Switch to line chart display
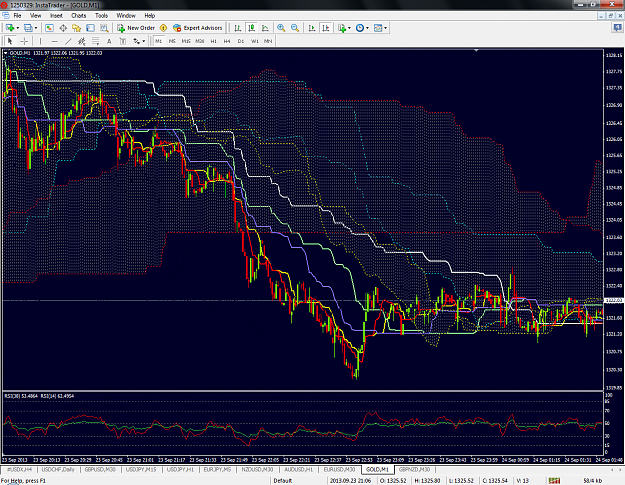This screenshot has width=625, height=485. tap(265, 28)
